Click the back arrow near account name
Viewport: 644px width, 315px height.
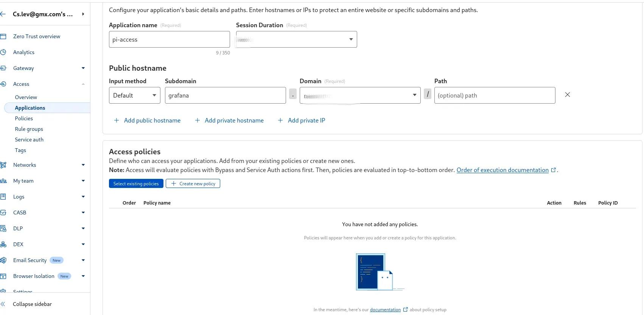(3, 14)
